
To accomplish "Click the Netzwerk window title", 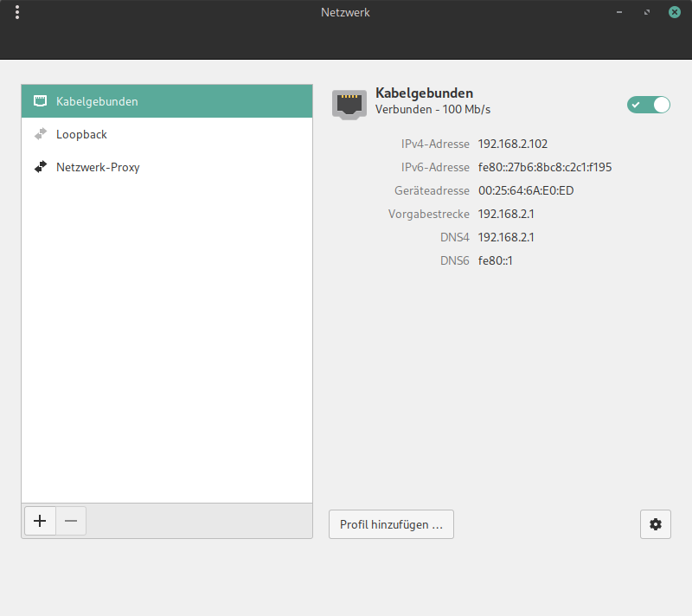I will pyautogui.click(x=345, y=12).
